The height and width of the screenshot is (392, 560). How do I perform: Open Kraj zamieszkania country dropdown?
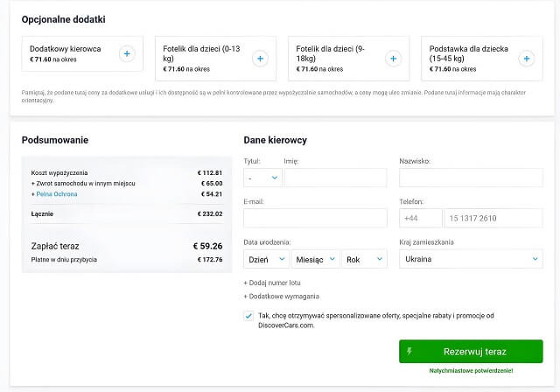470,259
